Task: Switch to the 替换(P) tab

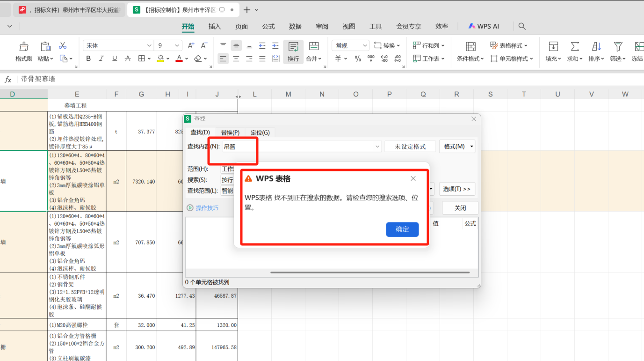Action: [230, 133]
